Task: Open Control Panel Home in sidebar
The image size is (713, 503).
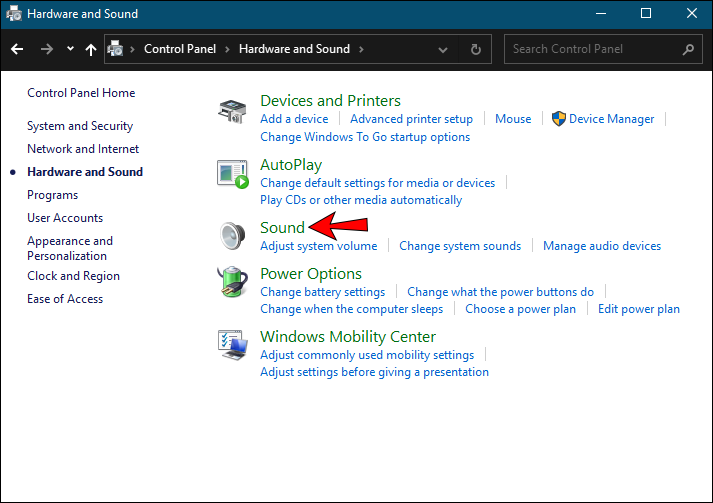Action: [x=81, y=93]
